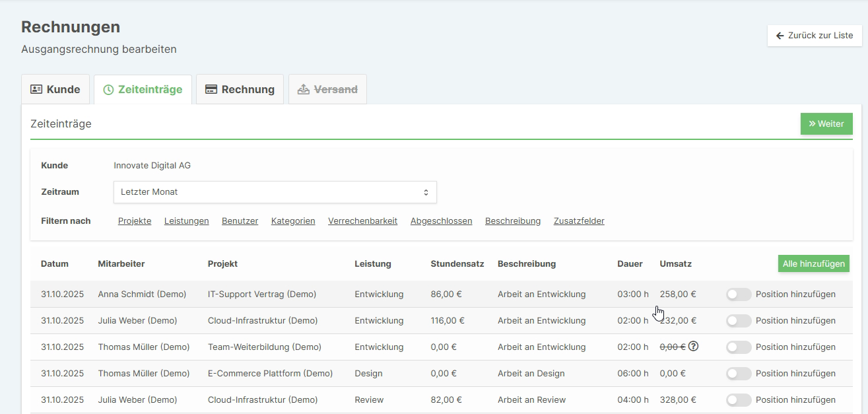The image size is (868, 414).
Task: Click the double-chevron icon on Weiter button
Action: click(x=812, y=123)
